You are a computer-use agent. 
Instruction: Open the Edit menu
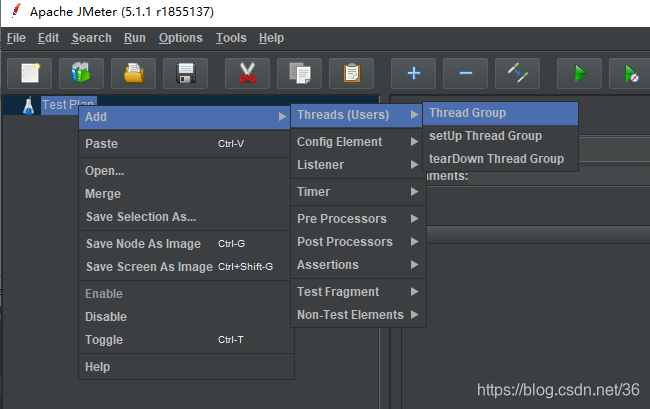click(x=49, y=38)
